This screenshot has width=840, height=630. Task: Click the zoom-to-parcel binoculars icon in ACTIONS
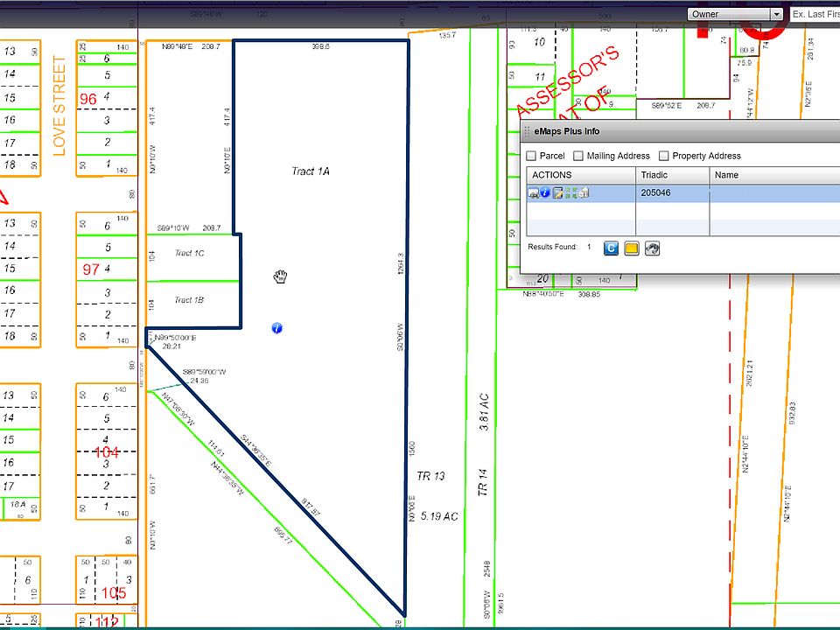click(534, 192)
